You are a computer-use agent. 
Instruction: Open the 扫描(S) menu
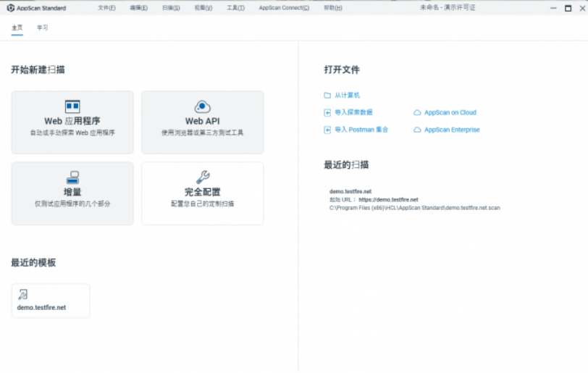pyautogui.click(x=171, y=8)
